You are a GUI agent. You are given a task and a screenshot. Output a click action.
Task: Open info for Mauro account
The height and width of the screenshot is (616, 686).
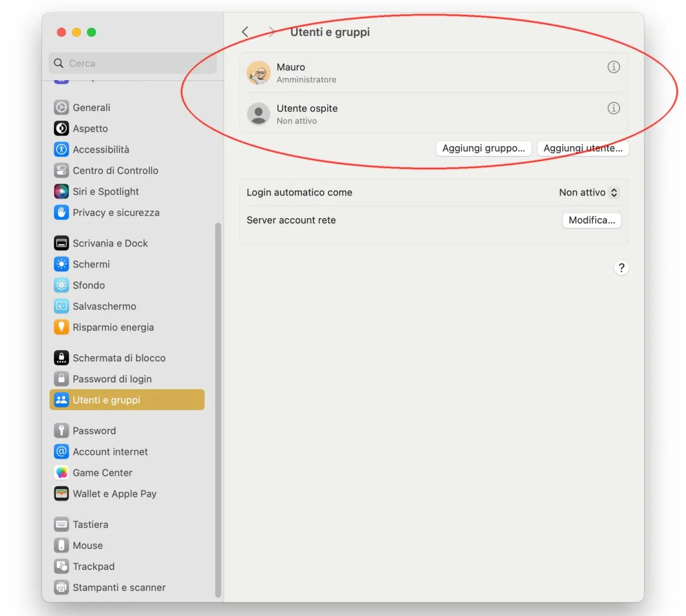[614, 67]
